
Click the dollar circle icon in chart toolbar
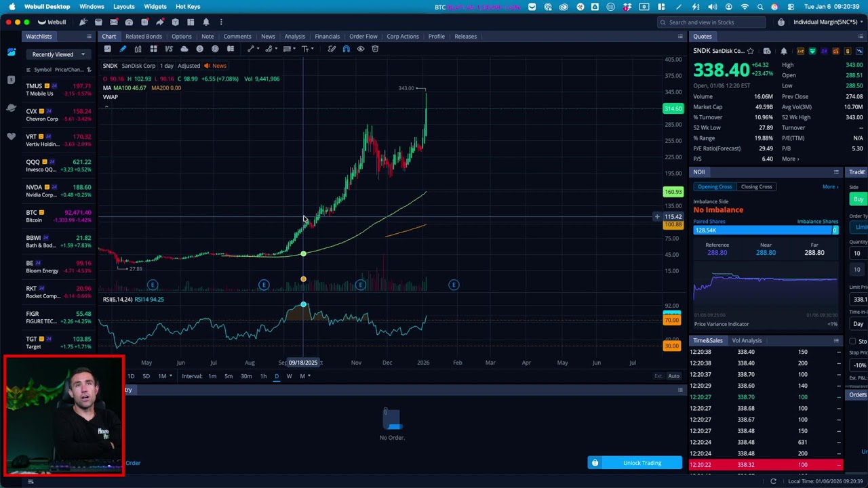pyautogui.click(x=199, y=49)
